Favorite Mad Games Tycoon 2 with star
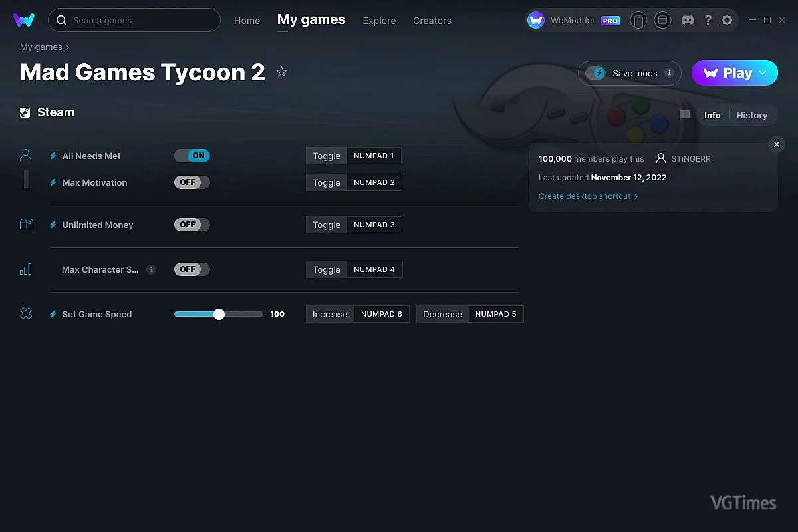This screenshot has width=798, height=532. 281,72
